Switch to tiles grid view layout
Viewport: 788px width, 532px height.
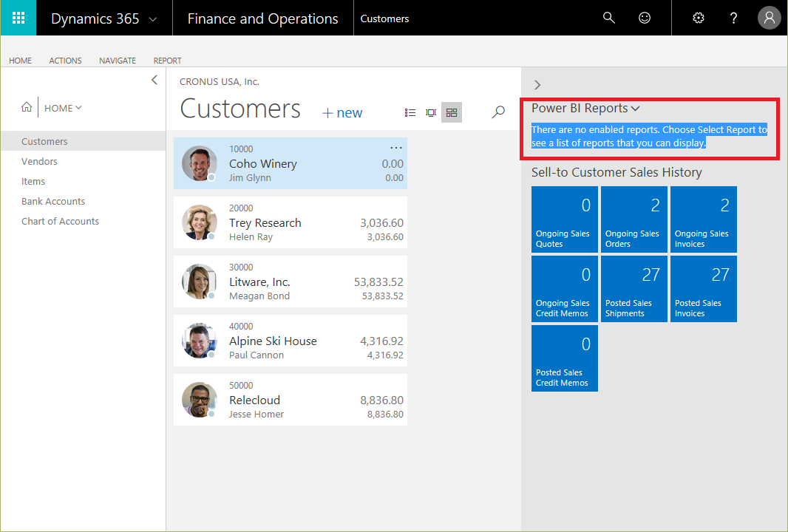[452, 112]
